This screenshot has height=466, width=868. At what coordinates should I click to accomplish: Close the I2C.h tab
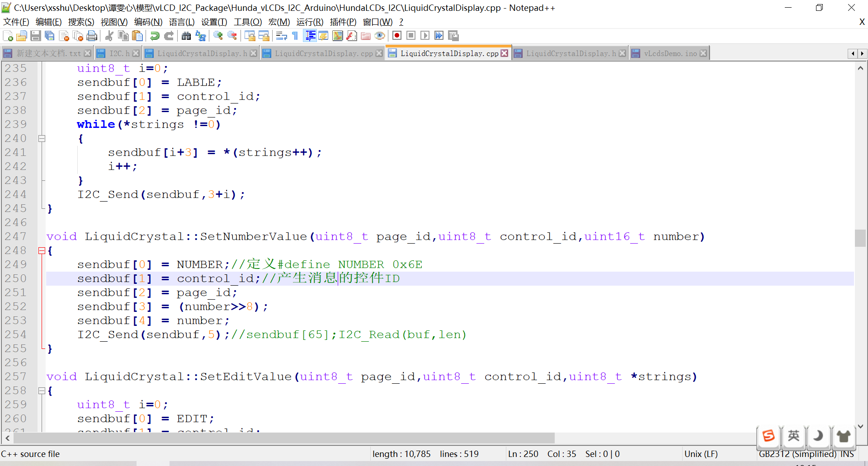pyautogui.click(x=136, y=53)
